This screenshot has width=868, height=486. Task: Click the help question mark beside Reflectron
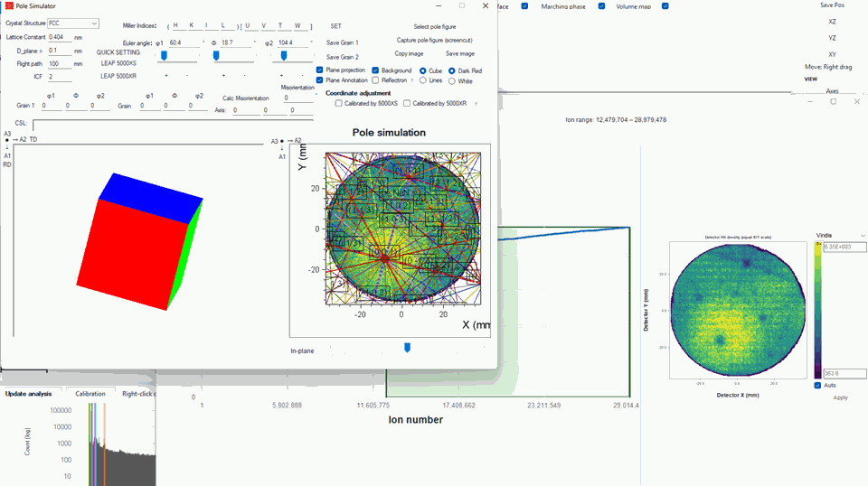coord(412,80)
